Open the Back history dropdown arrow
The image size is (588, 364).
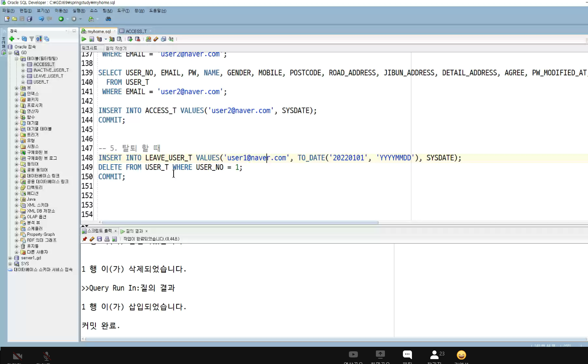pos(67,19)
